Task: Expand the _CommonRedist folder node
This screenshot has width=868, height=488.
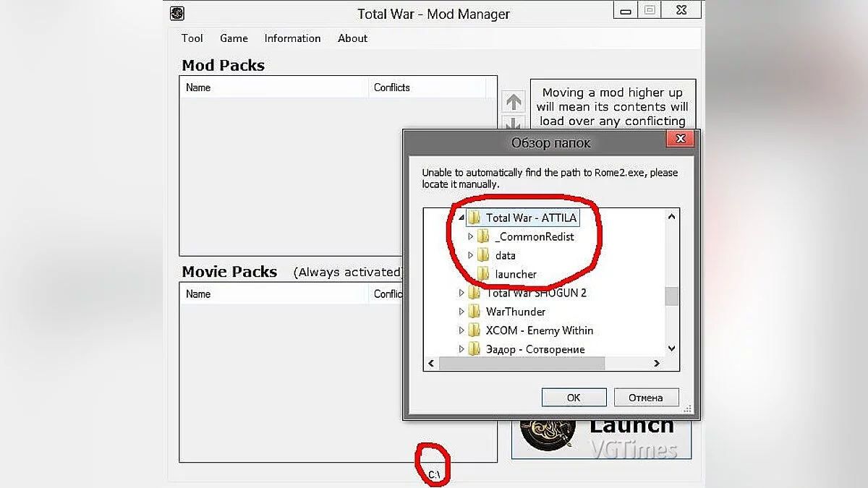Action: (470, 236)
